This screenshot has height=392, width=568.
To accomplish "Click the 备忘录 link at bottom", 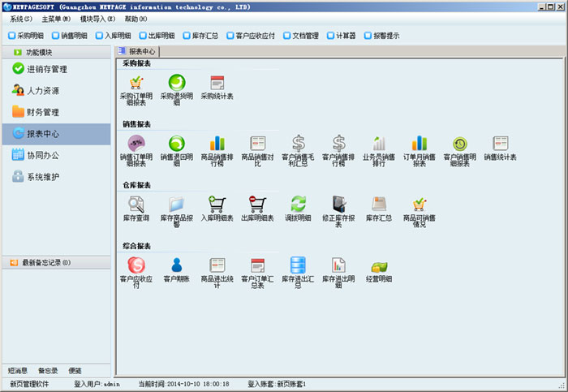I will click(48, 370).
